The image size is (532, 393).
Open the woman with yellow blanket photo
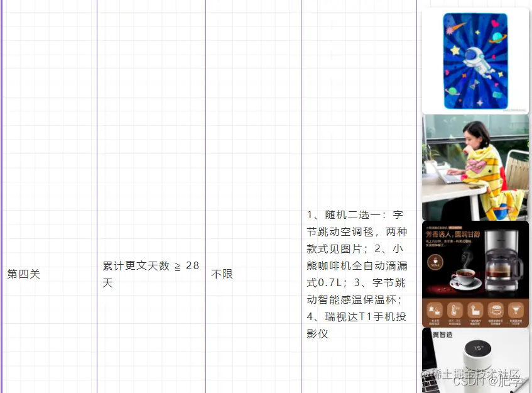point(475,167)
